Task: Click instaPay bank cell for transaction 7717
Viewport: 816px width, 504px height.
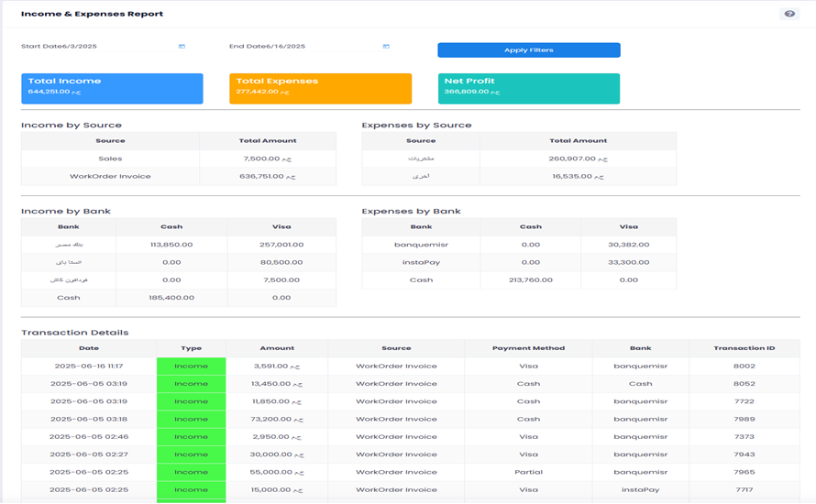Action: (x=641, y=490)
